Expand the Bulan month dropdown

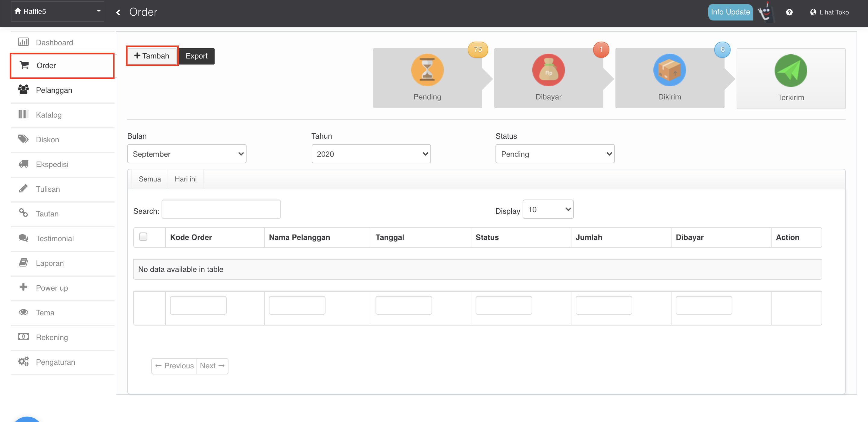click(x=187, y=154)
